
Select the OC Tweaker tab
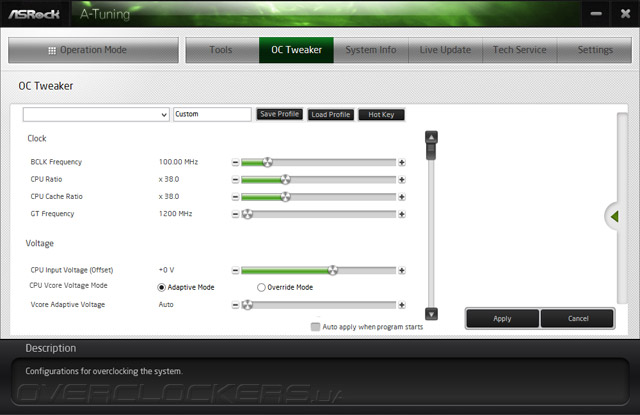(296, 50)
